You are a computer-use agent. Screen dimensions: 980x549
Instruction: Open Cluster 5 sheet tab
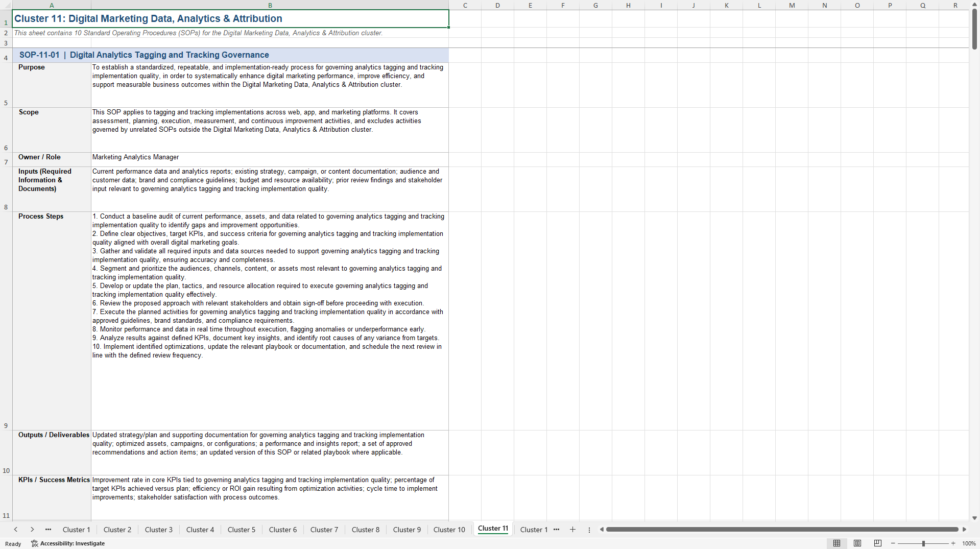pos(242,530)
